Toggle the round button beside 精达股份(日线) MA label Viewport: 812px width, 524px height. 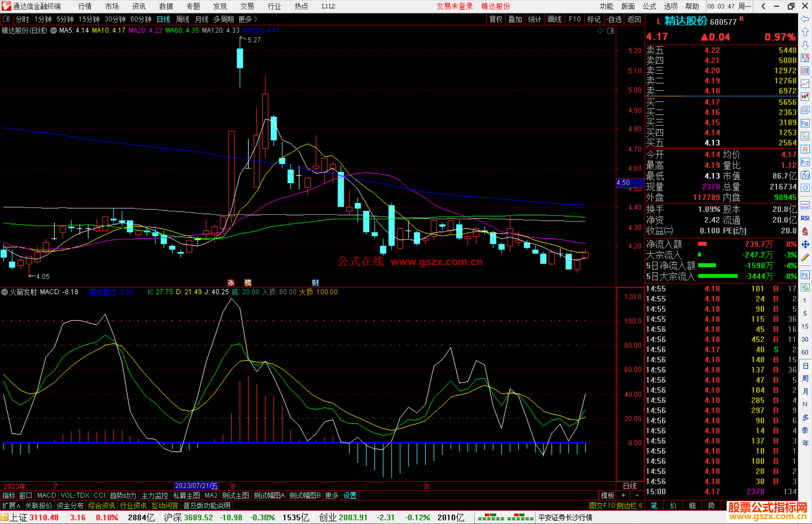click(54, 30)
